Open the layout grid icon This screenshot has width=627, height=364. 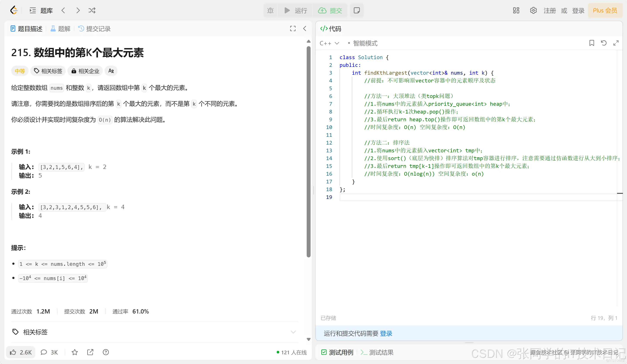pyautogui.click(x=516, y=10)
